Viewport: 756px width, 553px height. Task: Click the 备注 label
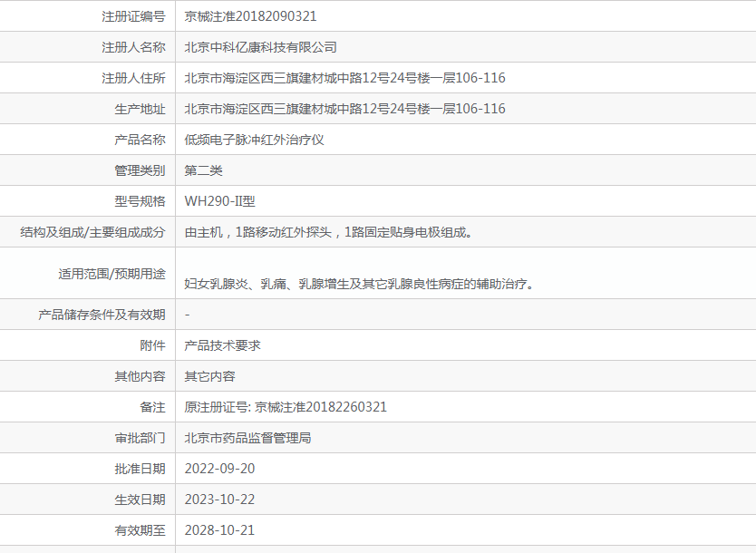[x=152, y=407]
